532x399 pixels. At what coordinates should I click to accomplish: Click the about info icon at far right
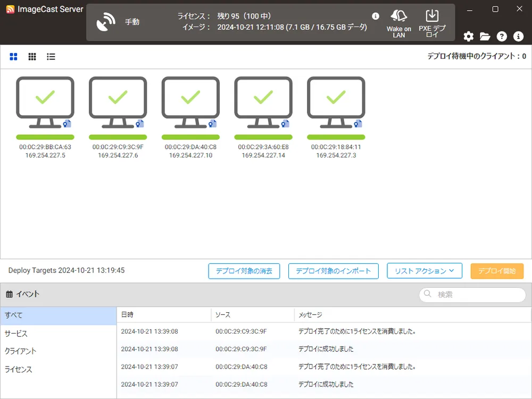pos(518,36)
